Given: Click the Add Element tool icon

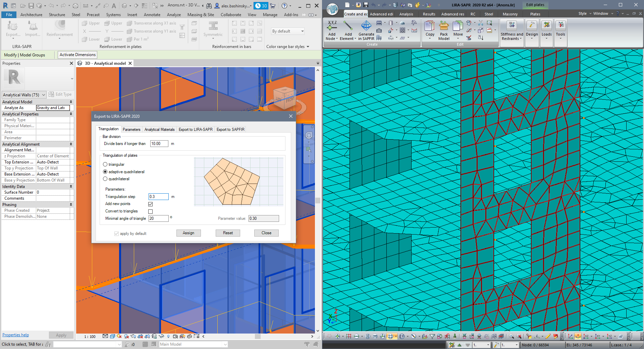Looking at the screenshot, I should coord(348,26).
